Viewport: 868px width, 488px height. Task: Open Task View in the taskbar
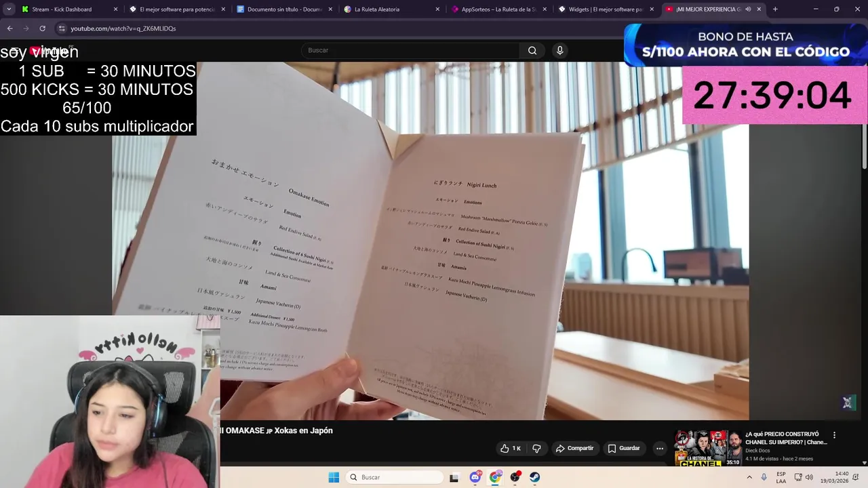(454, 477)
